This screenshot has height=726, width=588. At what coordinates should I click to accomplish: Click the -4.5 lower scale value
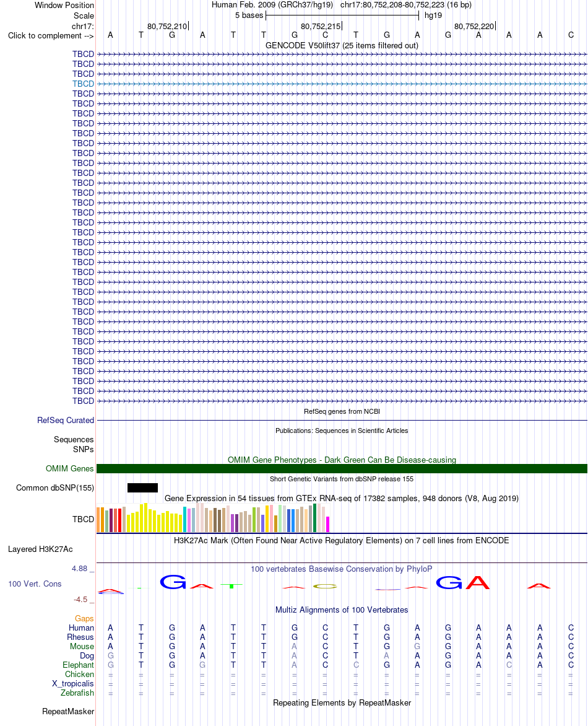click(x=80, y=600)
